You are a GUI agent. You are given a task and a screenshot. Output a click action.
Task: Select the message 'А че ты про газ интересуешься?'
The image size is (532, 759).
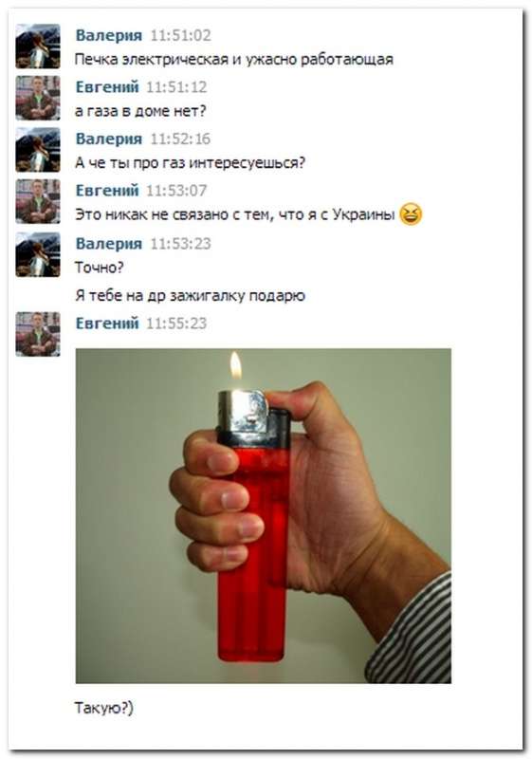click(190, 162)
